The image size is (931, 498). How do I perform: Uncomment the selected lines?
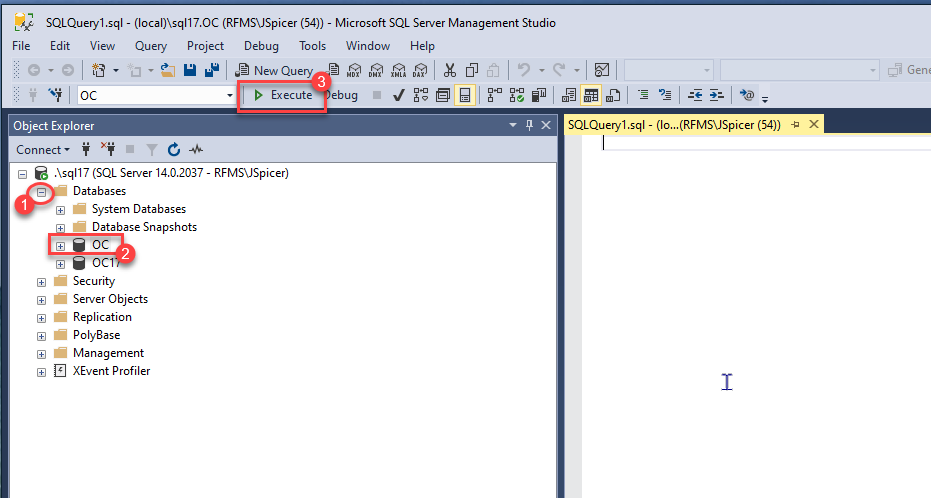tap(665, 95)
